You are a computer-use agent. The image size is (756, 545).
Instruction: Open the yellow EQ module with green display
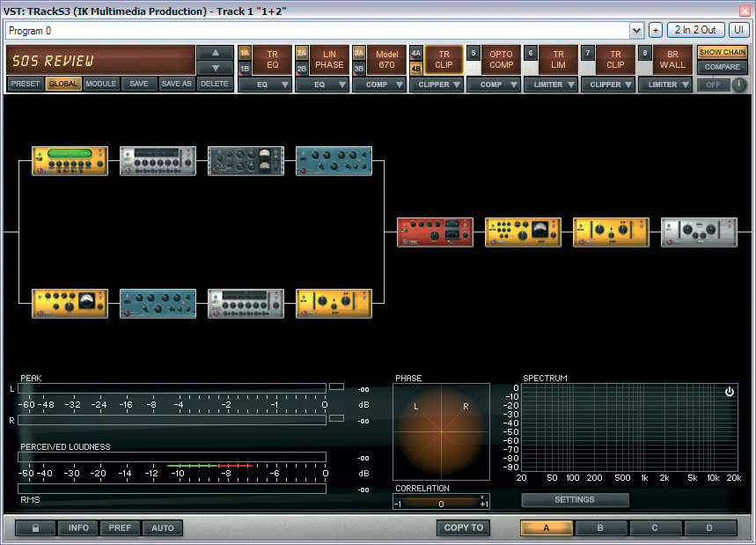70,161
